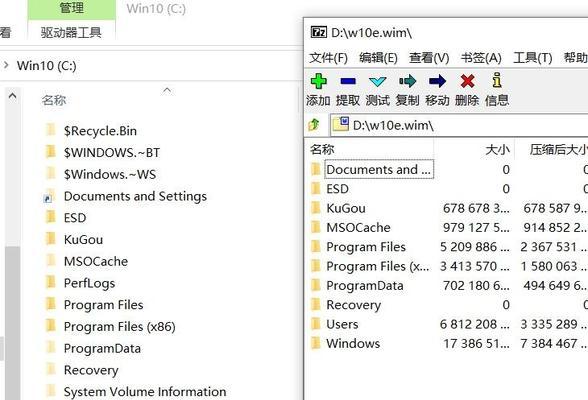
Task: Click the Copy (复制) arrow icon
Action: click(407, 81)
